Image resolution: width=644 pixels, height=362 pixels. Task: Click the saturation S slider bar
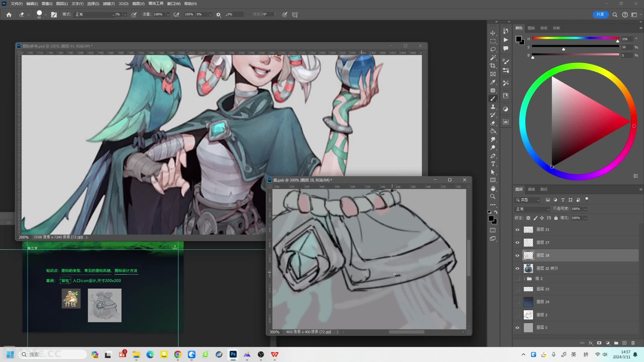coord(576,46)
